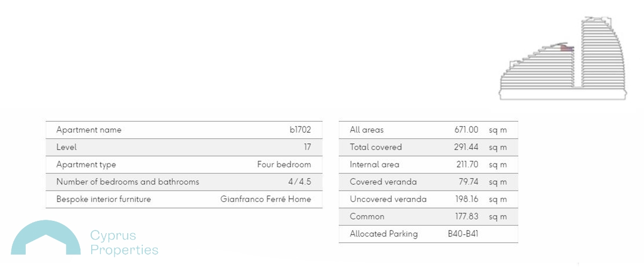Screen dimensions: 644x268
Task: Click the Total covered 291.44 value
Action: (x=465, y=147)
